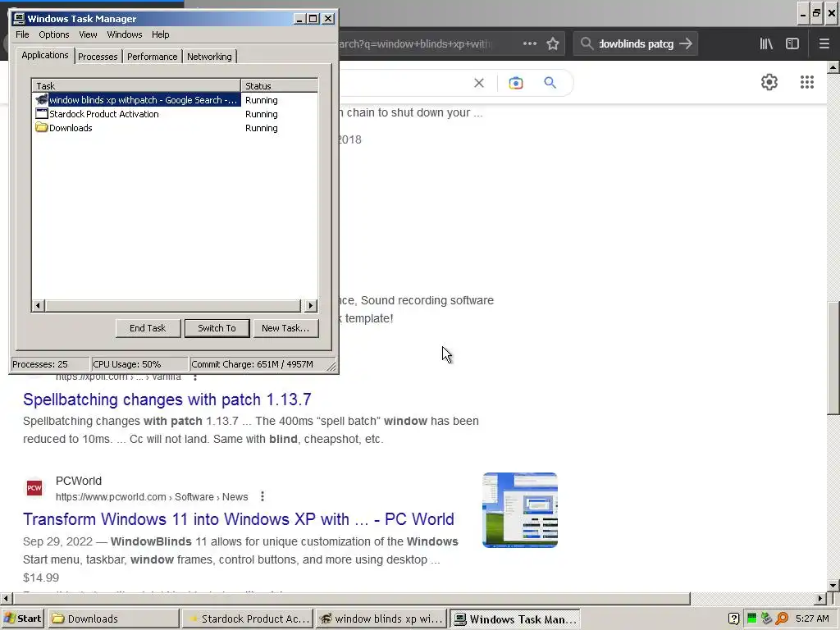The image size is (840, 630).
Task: Bookmark this page with the star icon
Action: pos(553,44)
